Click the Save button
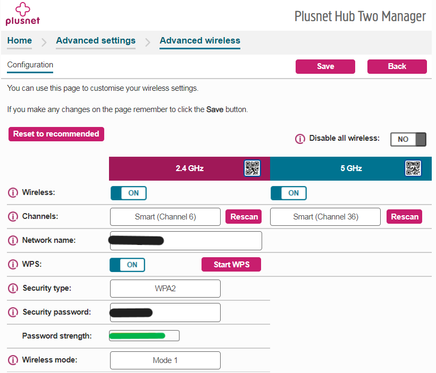The height and width of the screenshot is (373, 436). click(x=325, y=66)
